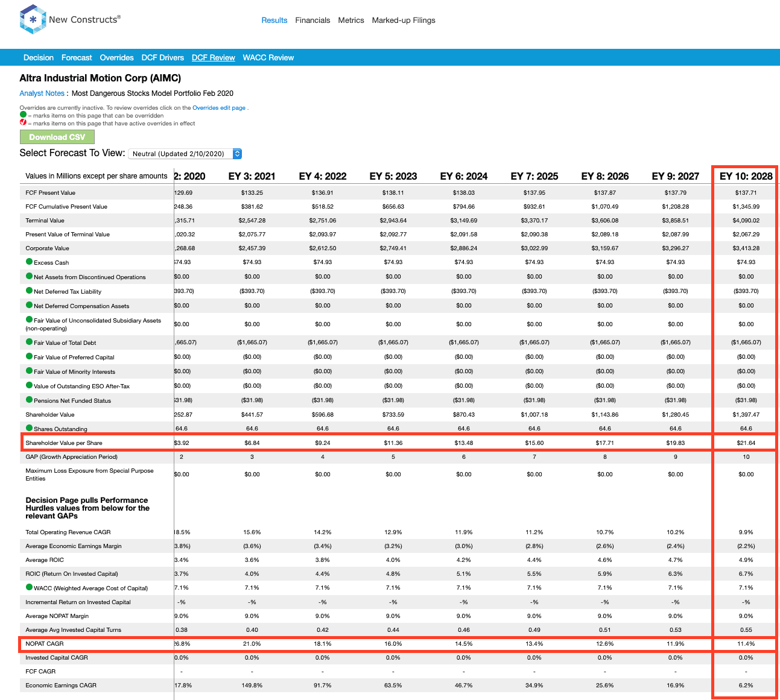Screen dimensions: 780x700
Task: Click the Invested Capital CAGR row label
Action: pyautogui.click(x=57, y=658)
